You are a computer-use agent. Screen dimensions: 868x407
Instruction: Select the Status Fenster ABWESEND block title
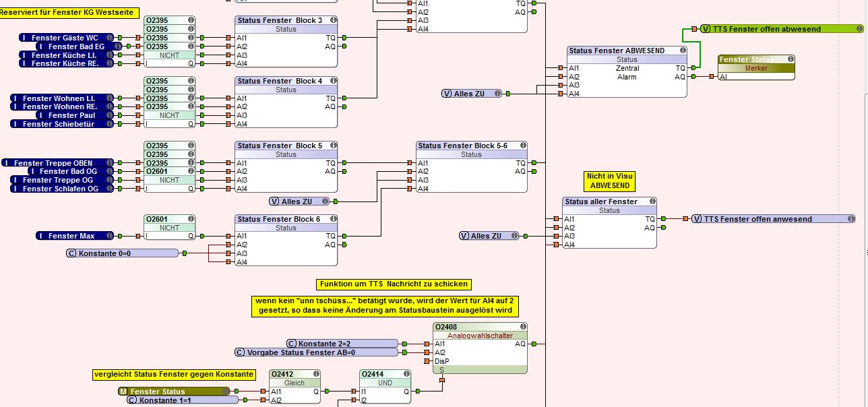pyautogui.click(x=617, y=51)
